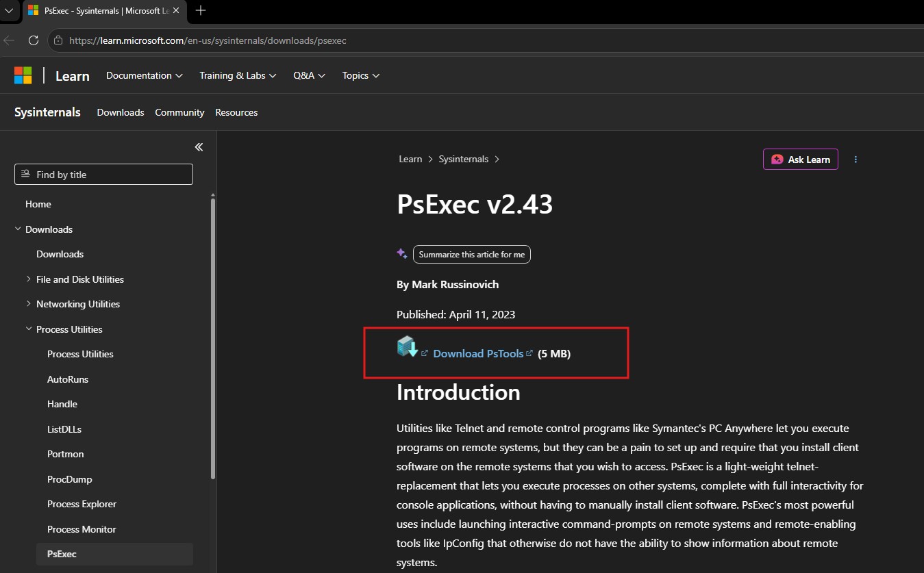Open Process Explorer in the sidebar
924x573 pixels.
82,504
